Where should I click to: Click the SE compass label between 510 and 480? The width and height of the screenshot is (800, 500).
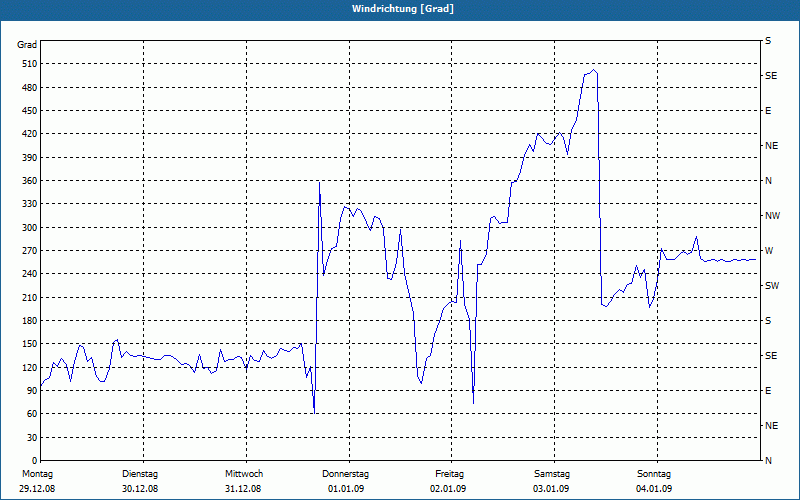(771, 76)
